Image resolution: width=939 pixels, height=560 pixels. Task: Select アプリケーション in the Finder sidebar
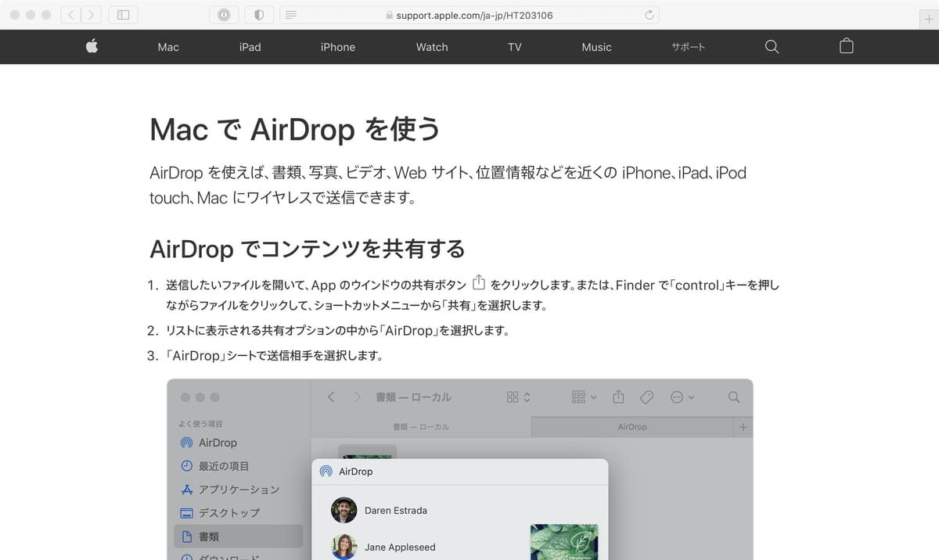[239, 490]
